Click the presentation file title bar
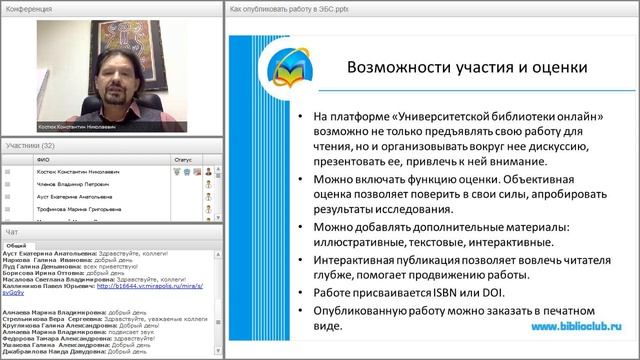This screenshot has height=360, width=640. tap(432, 9)
